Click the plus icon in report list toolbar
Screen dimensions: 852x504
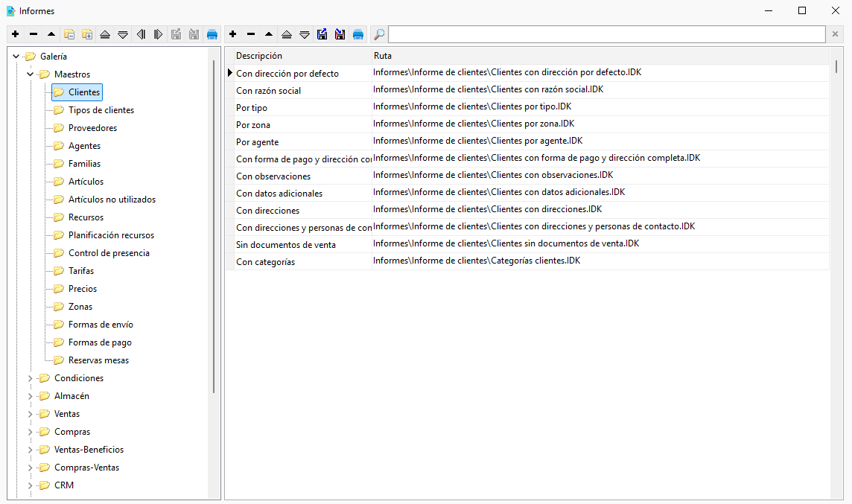(233, 34)
